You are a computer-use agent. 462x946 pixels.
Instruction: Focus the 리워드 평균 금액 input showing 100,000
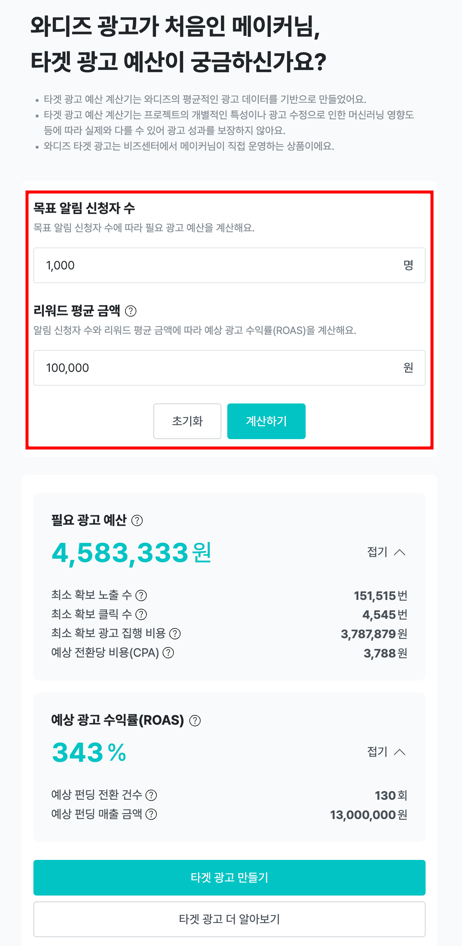(x=229, y=367)
